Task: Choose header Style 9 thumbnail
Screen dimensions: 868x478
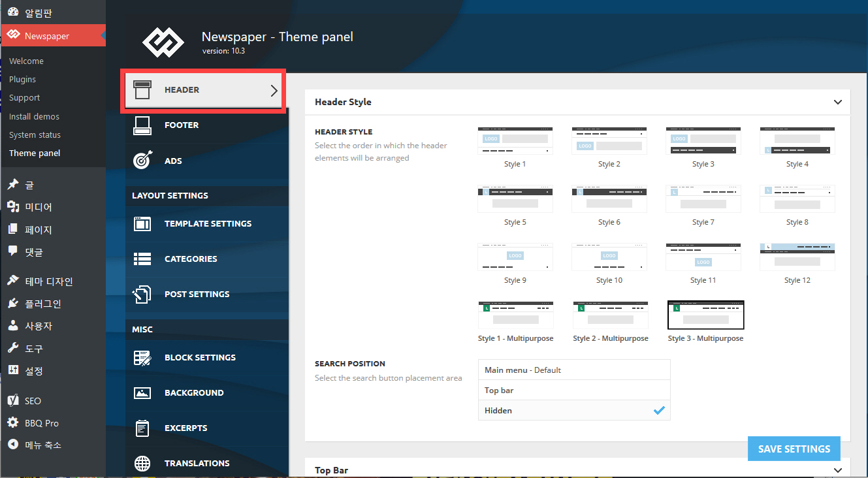Action: pyautogui.click(x=515, y=257)
